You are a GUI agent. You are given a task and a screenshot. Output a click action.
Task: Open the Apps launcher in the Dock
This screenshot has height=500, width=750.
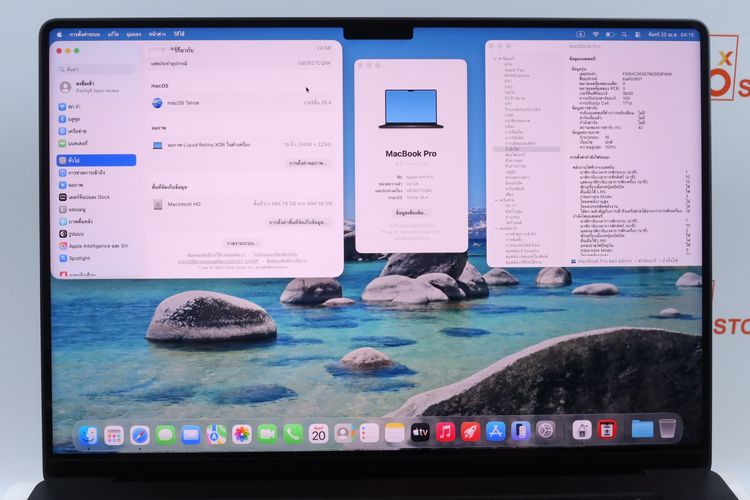point(114,435)
